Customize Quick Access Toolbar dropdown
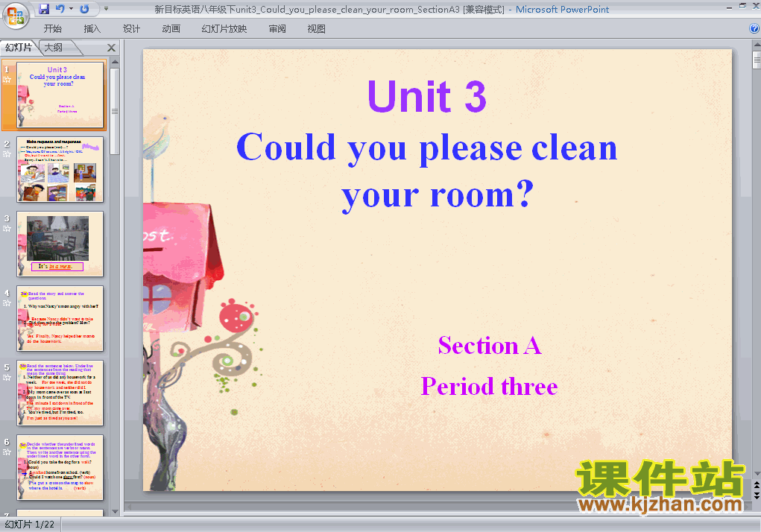The height and width of the screenshot is (532, 761). pos(106,9)
